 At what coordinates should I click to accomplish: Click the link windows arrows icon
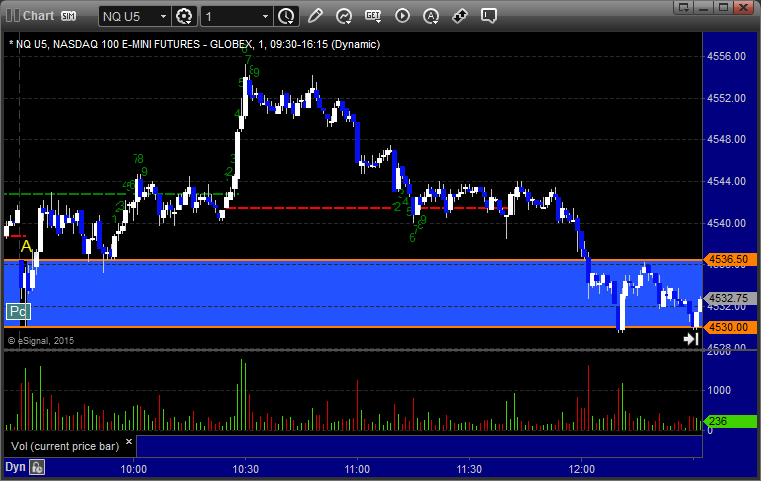[460, 16]
